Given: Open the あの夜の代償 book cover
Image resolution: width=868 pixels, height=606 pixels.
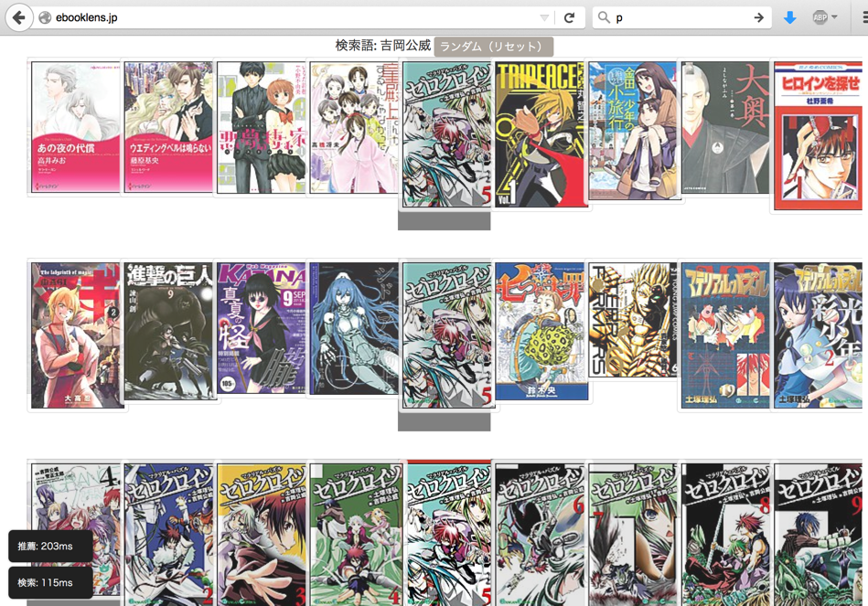Looking at the screenshot, I should (75, 127).
